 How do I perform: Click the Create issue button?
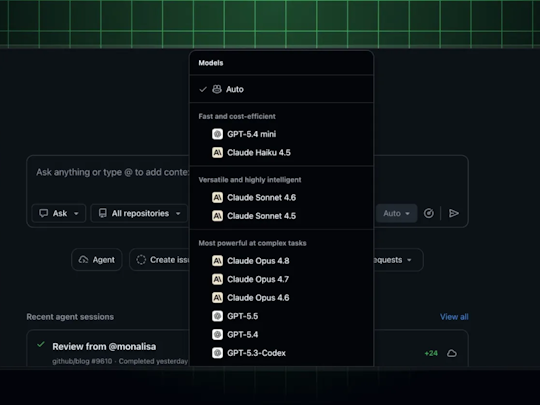click(160, 260)
